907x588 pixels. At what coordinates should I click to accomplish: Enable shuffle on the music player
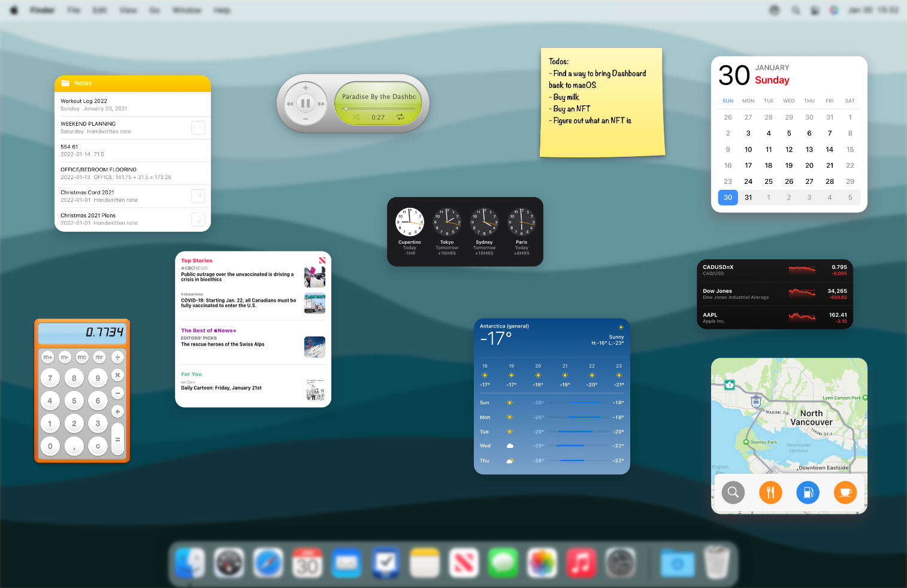pos(356,117)
